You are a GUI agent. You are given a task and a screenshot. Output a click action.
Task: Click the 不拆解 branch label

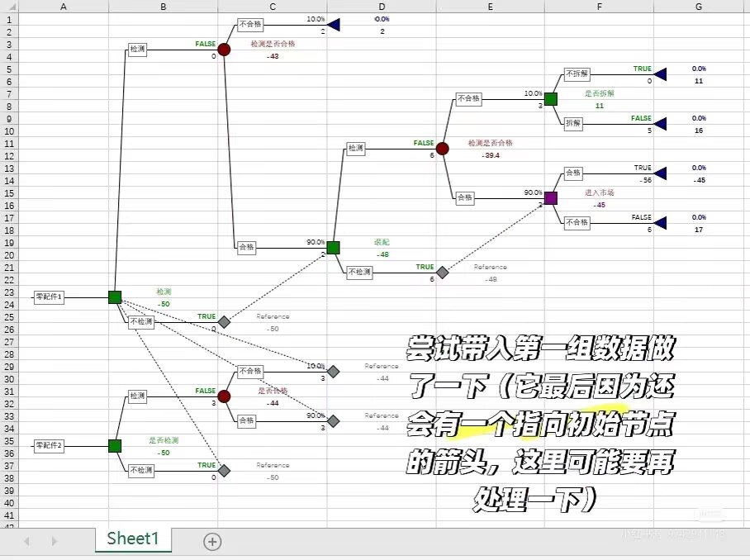(577, 74)
